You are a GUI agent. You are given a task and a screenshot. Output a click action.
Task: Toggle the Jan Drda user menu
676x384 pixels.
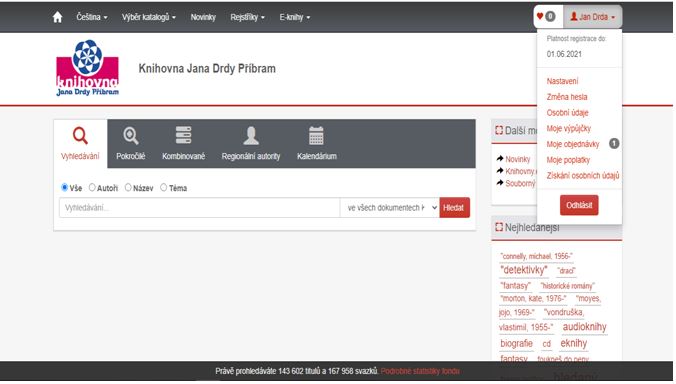point(593,17)
